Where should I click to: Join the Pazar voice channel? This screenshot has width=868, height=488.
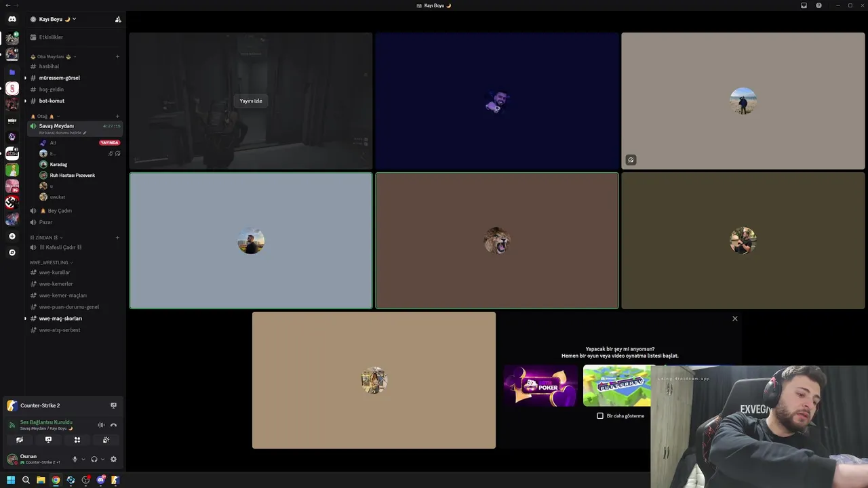pos(45,222)
